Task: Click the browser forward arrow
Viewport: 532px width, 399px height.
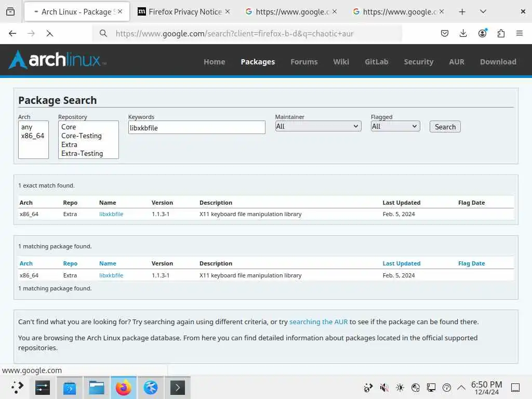Action: click(x=31, y=33)
